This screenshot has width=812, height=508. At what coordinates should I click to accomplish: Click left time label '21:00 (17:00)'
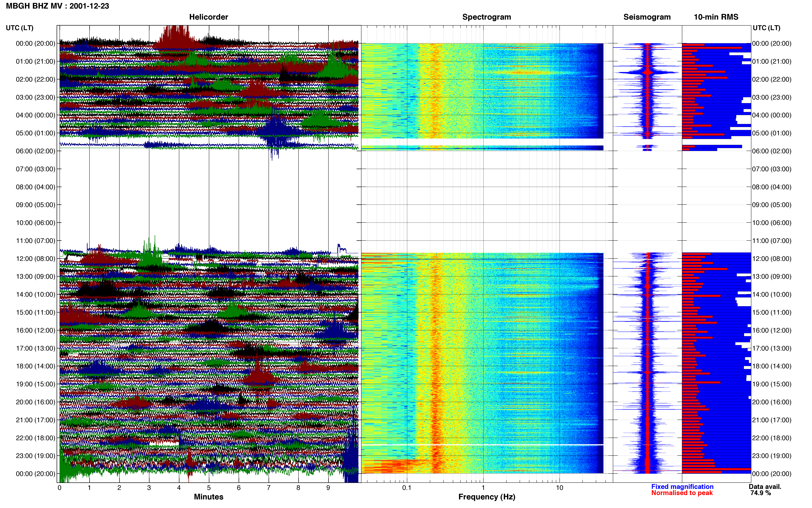36,420
